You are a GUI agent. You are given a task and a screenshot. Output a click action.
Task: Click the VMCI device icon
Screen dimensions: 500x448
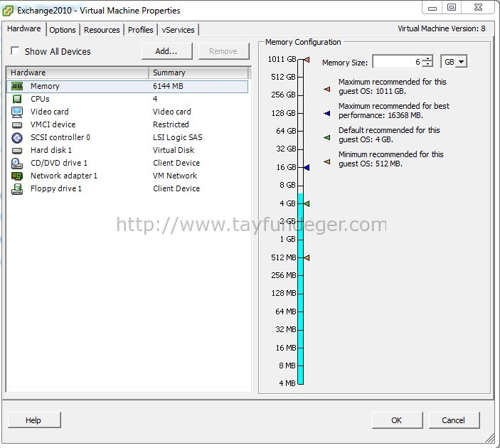pos(17,124)
